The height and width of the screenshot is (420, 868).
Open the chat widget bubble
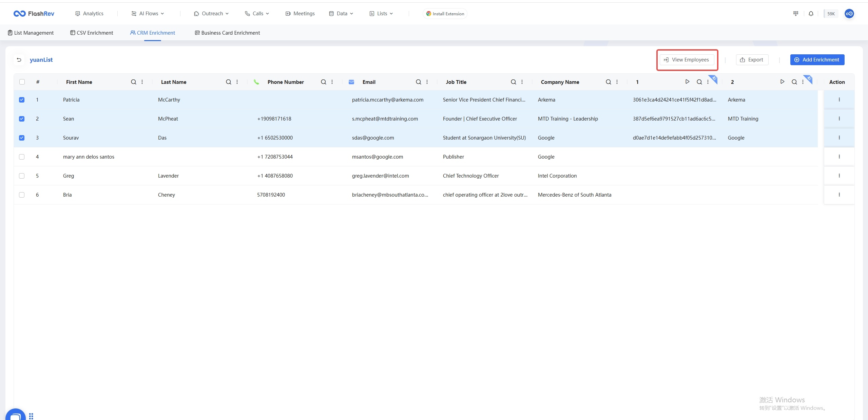point(16,415)
